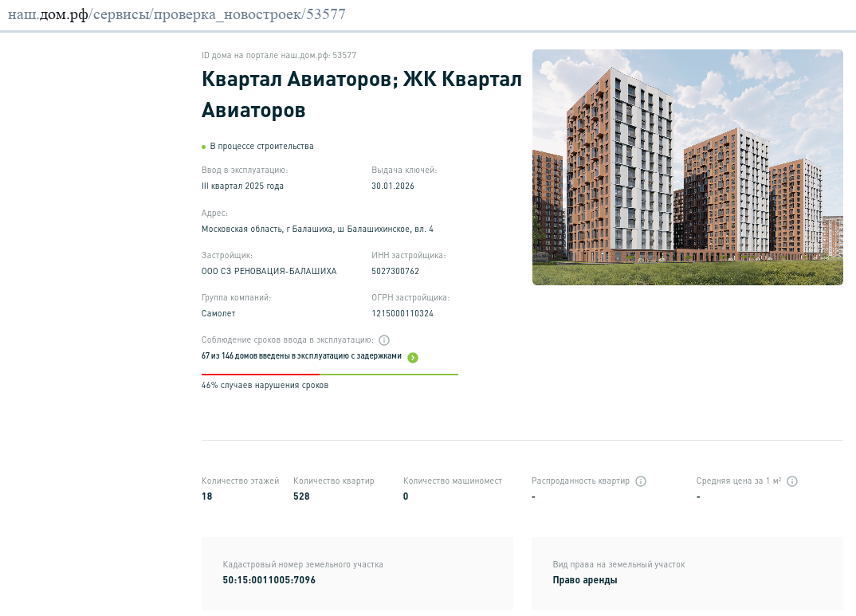
Task: Click the label Группа компаний
Action: point(236,298)
